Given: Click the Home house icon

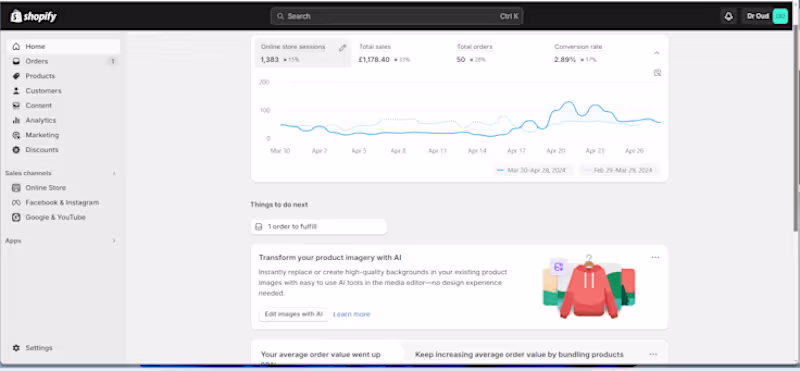Looking at the screenshot, I should coord(16,46).
